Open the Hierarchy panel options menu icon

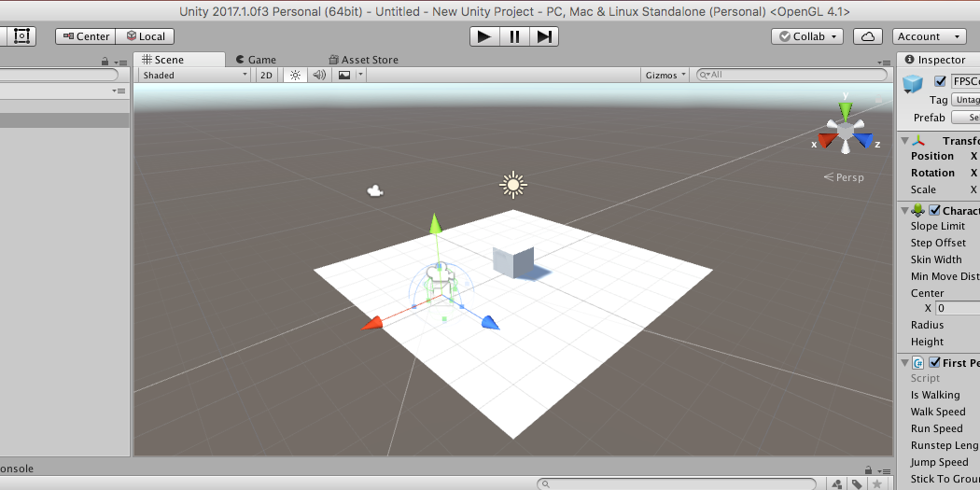(x=121, y=62)
